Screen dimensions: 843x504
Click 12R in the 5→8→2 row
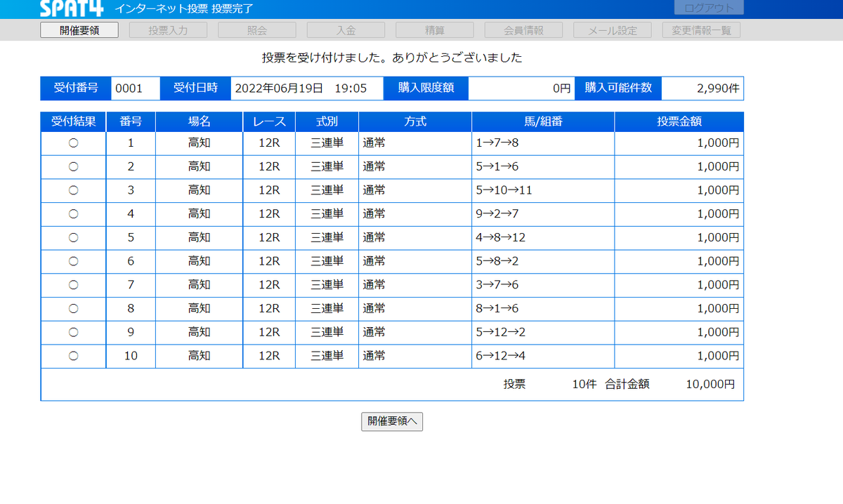click(x=269, y=261)
